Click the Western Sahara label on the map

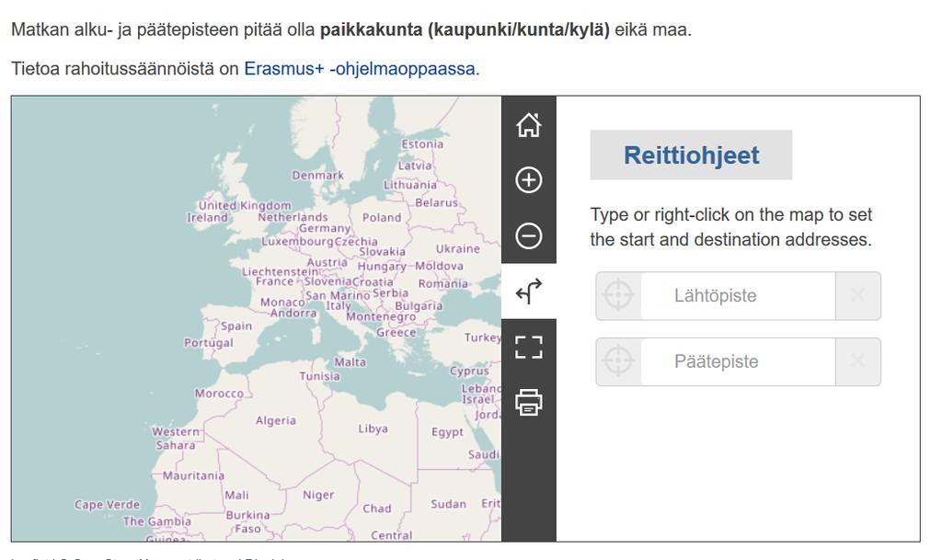coord(176,439)
